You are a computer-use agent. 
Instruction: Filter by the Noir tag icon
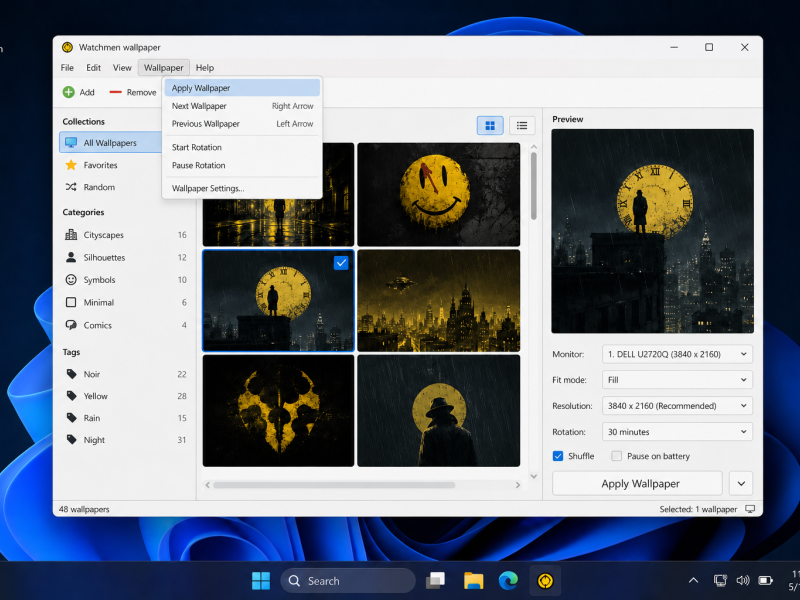click(x=71, y=374)
